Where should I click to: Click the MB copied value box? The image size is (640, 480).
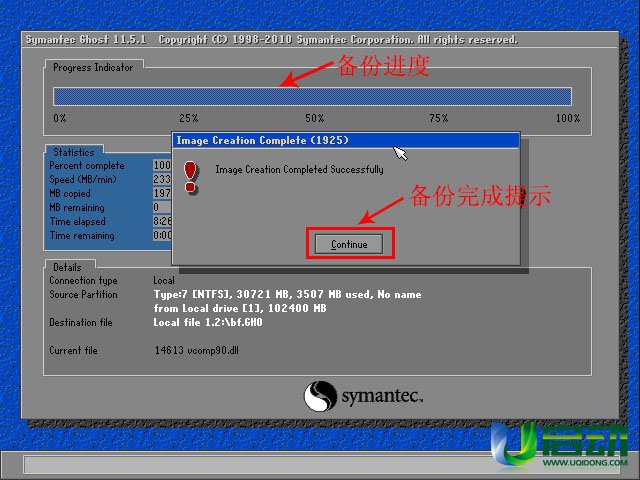pyautogui.click(x=162, y=193)
